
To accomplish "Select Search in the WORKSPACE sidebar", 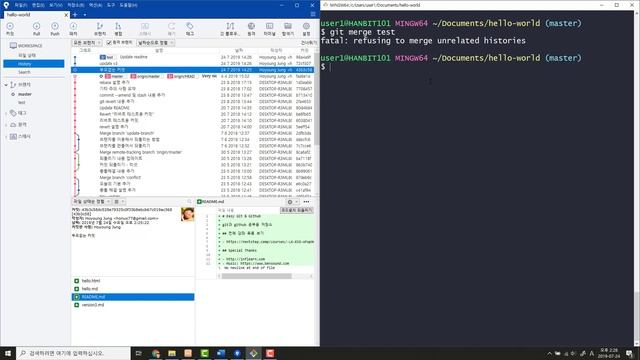I will [24, 72].
